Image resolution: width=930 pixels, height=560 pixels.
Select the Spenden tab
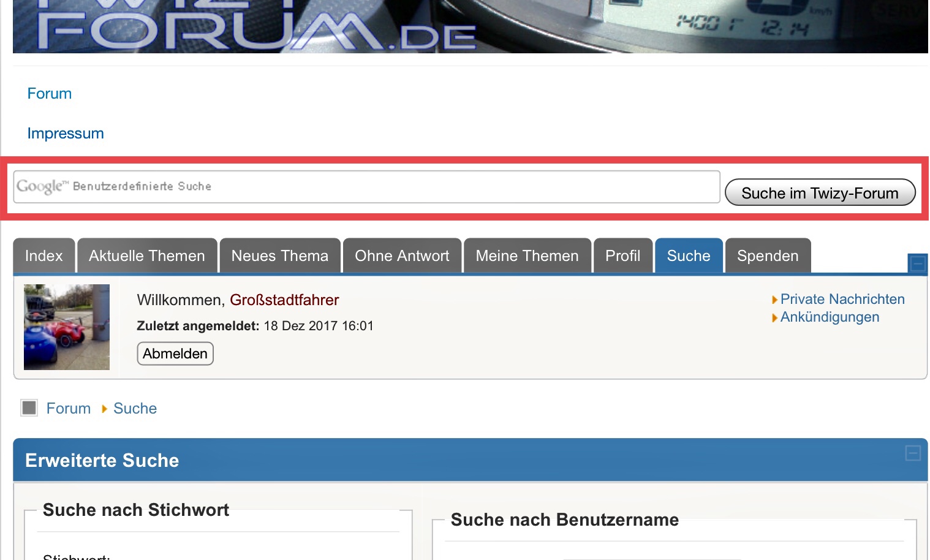(768, 256)
